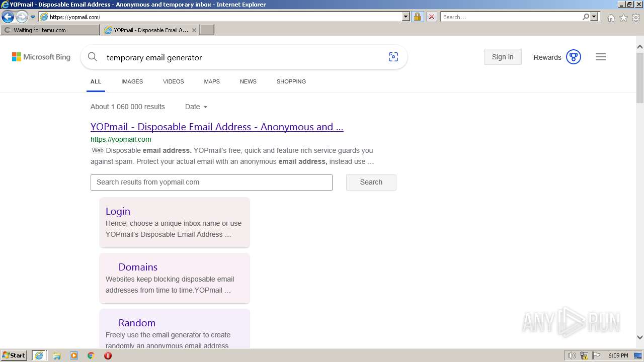This screenshot has height=362, width=644.
Task: Switch to the NEWS tab
Action: point(248,81)
